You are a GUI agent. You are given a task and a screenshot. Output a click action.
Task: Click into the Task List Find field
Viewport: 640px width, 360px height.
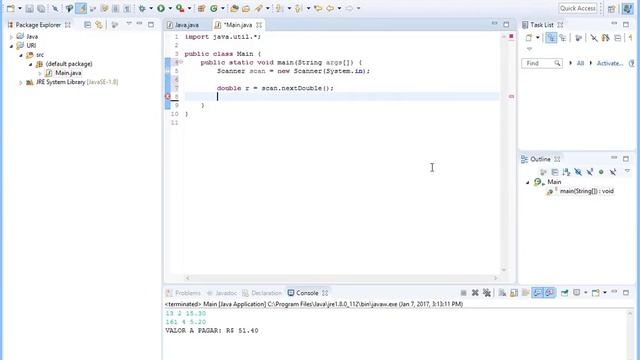[x=542, y=63]
